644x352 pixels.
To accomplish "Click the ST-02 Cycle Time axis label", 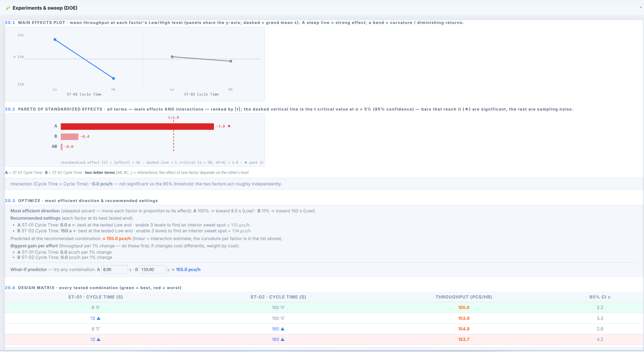I will [x=201, y=94].
